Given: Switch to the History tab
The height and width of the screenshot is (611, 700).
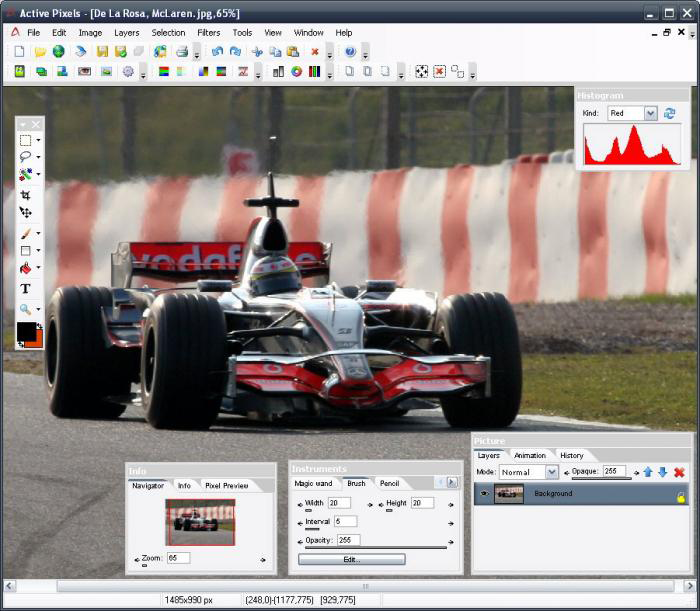Looking at the screenshot, I should tap(571, 455).
